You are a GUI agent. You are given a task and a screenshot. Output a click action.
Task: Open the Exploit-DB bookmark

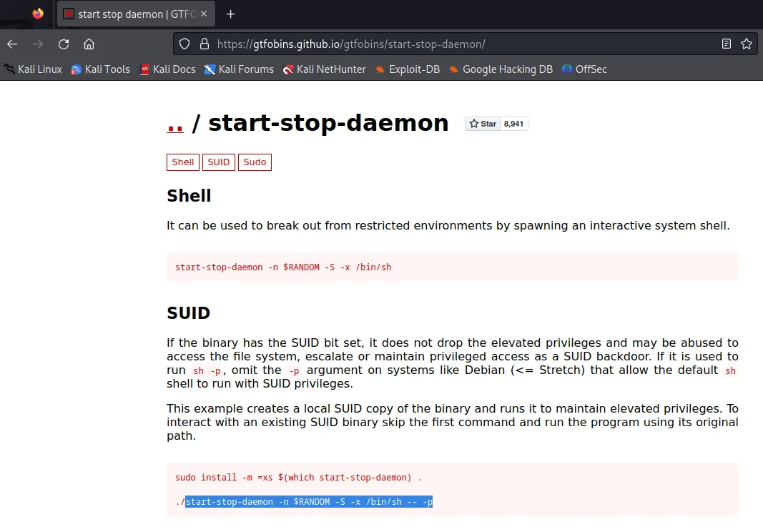click(x=407, y=69)
